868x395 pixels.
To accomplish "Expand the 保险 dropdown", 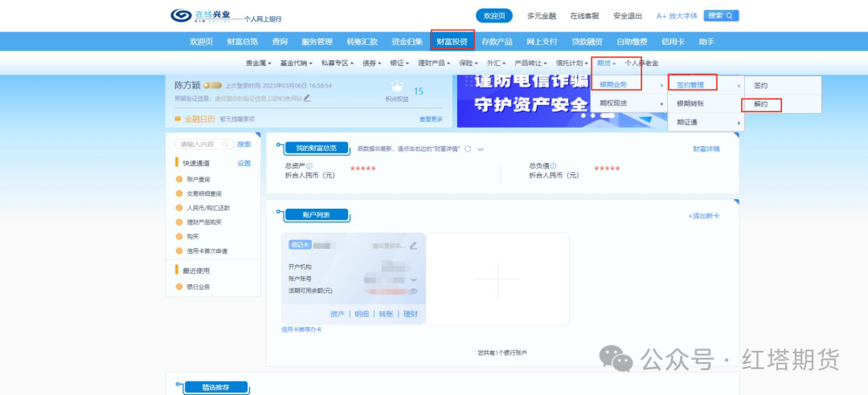I will [469, 63].
